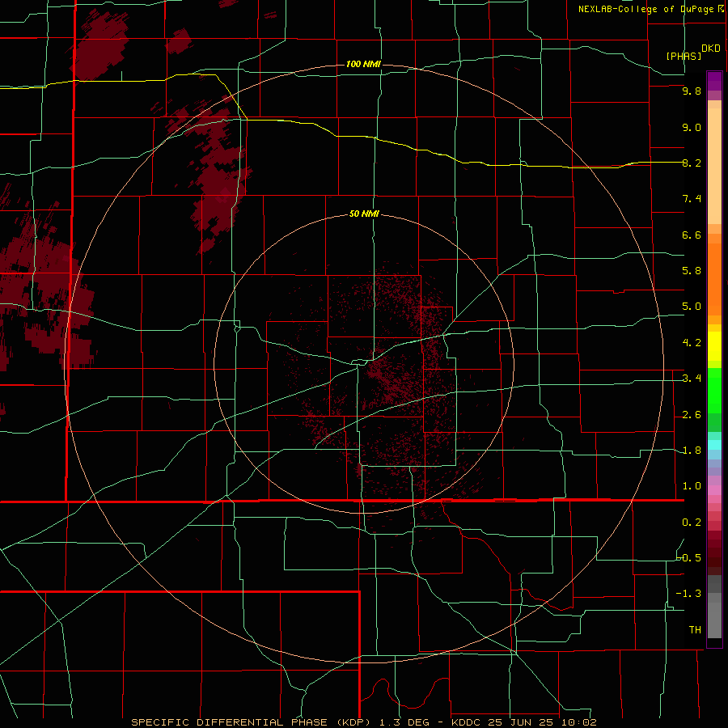Click the 5.0 scale value
This screenshot has height=728, width=728.
(692, 307)
